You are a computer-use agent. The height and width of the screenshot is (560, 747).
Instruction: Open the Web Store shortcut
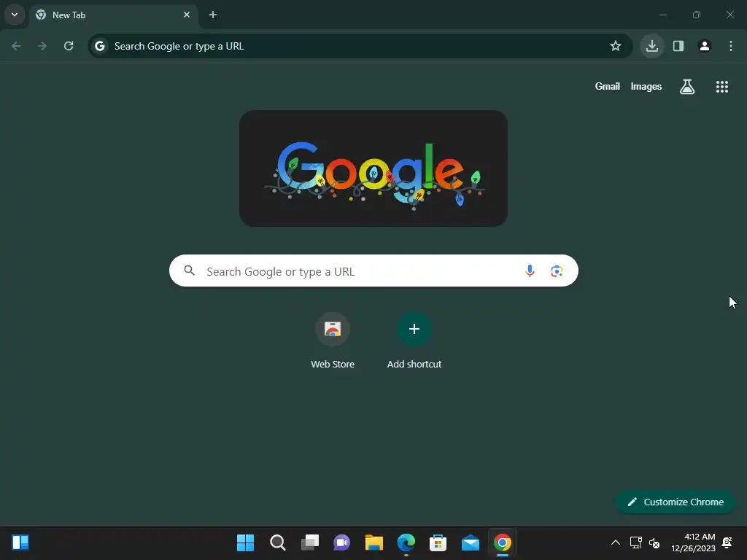click(333, 341)
